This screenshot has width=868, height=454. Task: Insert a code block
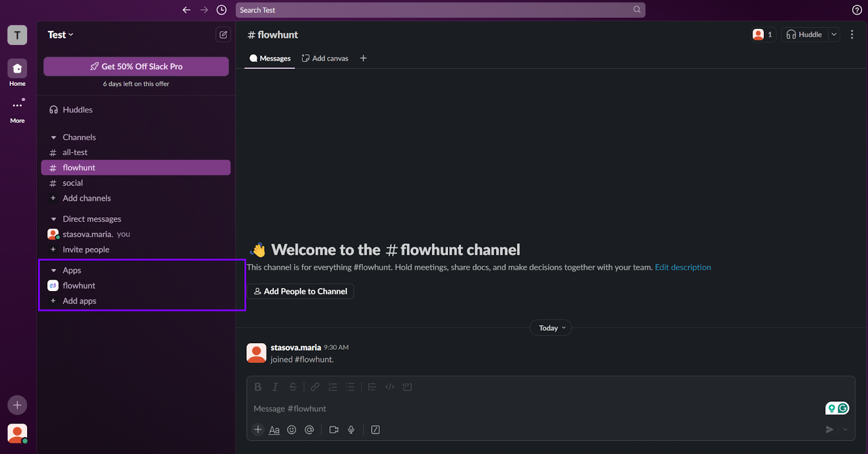pos(407,387)
